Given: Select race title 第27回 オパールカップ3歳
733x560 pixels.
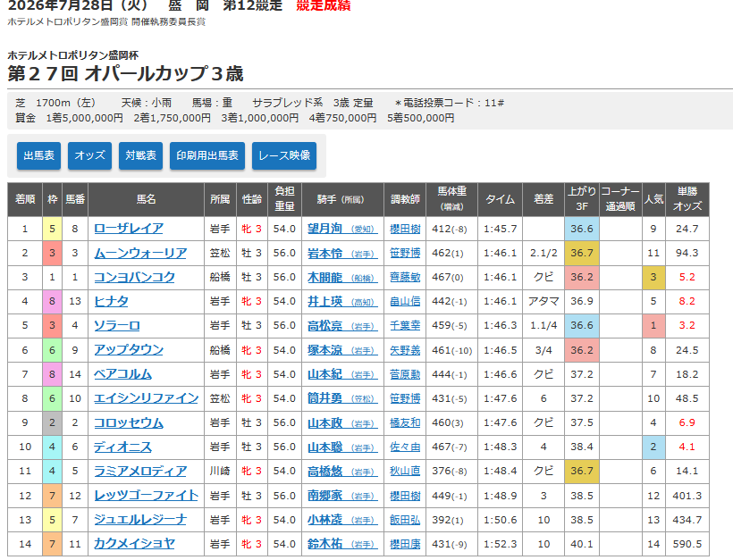Looking at the screenshot, I should [126, 74].
